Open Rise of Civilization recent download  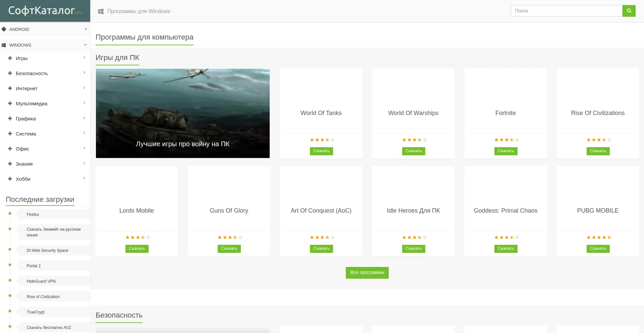[43, 297]
